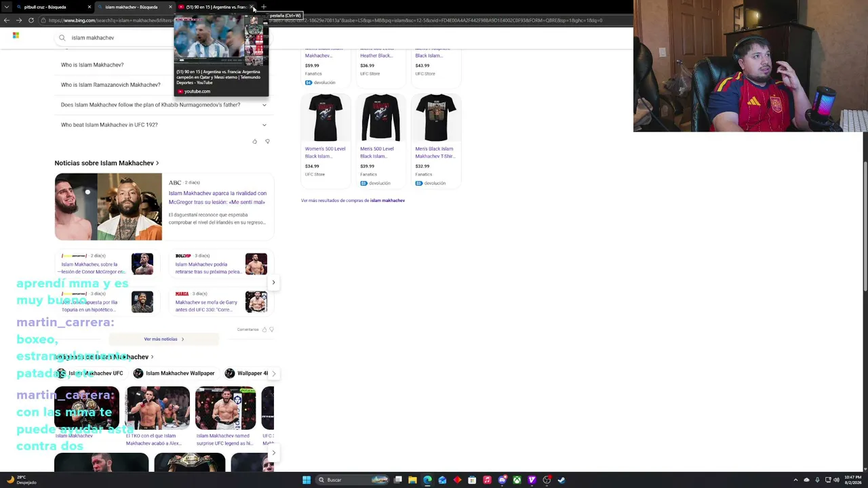Click the browser address bar URL
This screenshot has width=868, height=488.
pos(325,20)
